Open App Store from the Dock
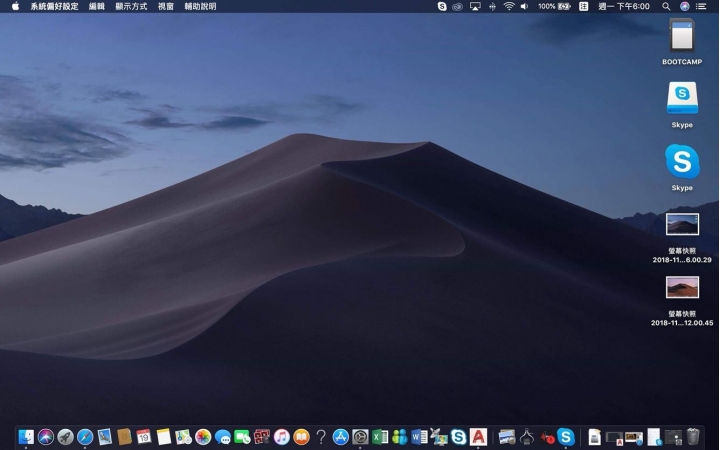Image resolution: width=720 pixels, height=450 pixels. [x=340, y=437]
